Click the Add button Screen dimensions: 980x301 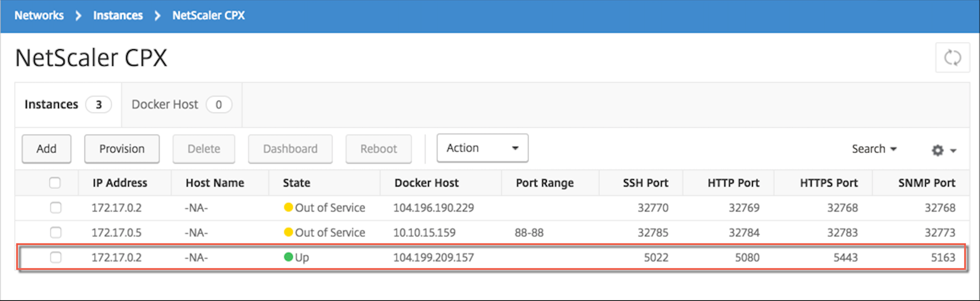click(x=46, y=148)
